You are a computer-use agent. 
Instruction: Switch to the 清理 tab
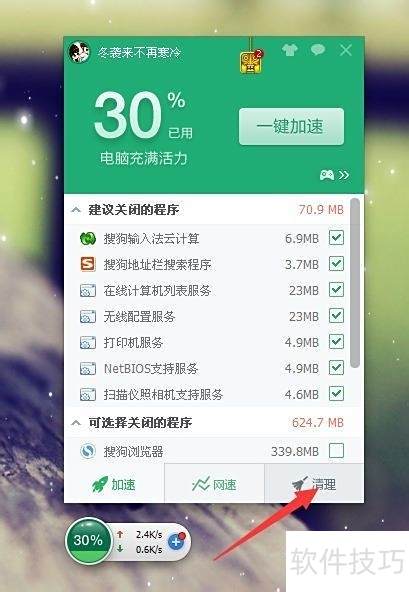pos(314,484)
